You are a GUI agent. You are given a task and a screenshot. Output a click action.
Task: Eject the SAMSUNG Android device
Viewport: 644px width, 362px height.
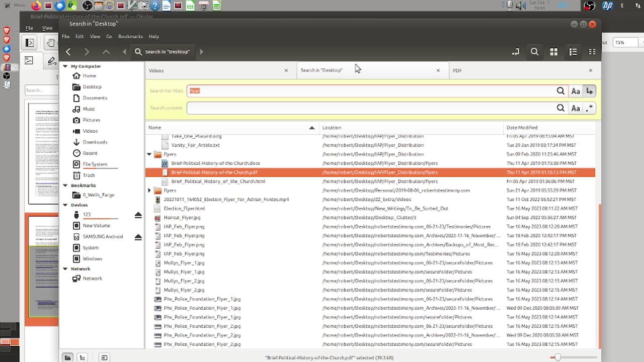(x=138, y=237)
